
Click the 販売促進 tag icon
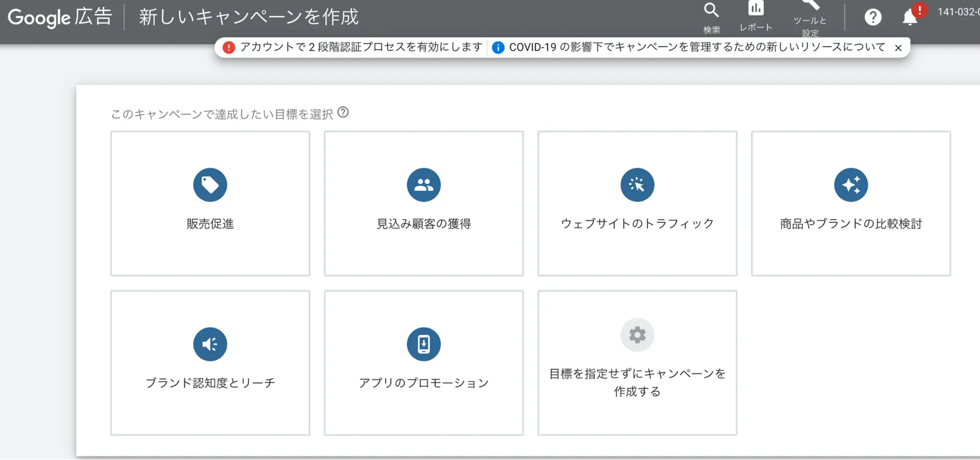coord(210,185)
